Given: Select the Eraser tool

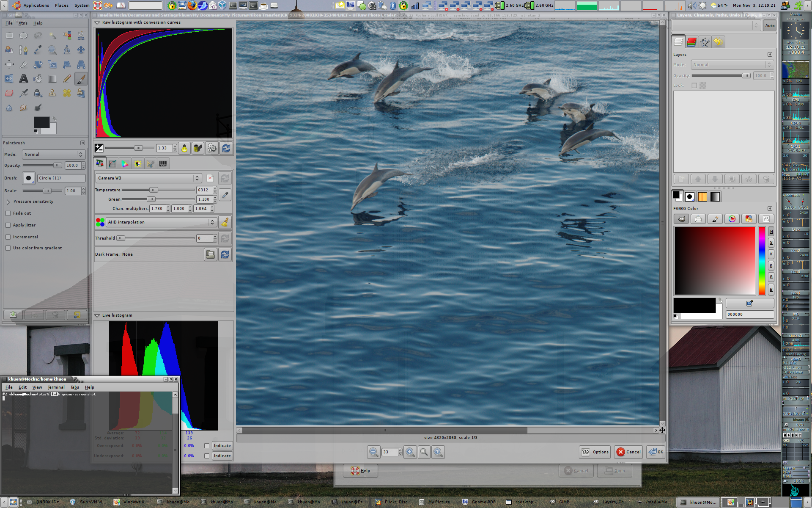Looking at the screenshot, I should click(x=9, y=93).
